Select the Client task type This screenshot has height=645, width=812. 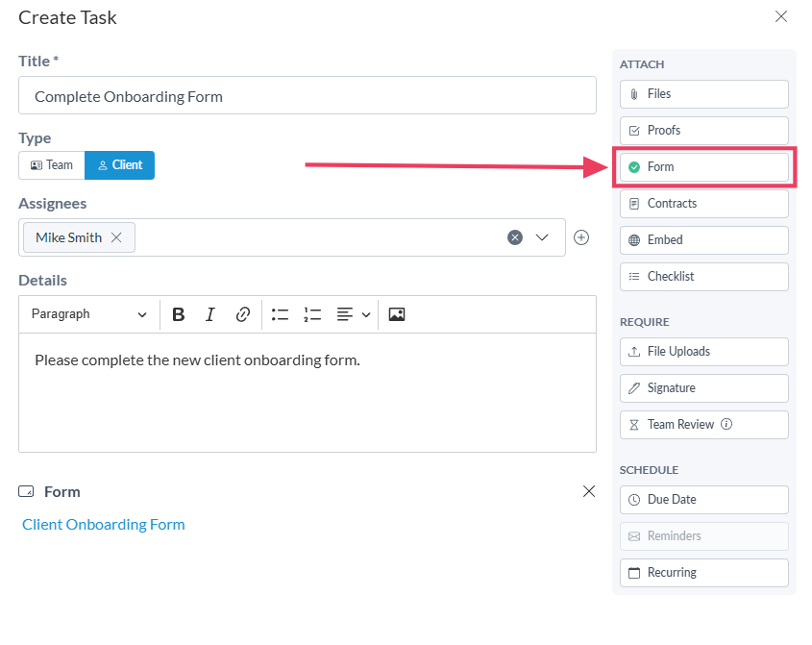[x=120, y=165]
